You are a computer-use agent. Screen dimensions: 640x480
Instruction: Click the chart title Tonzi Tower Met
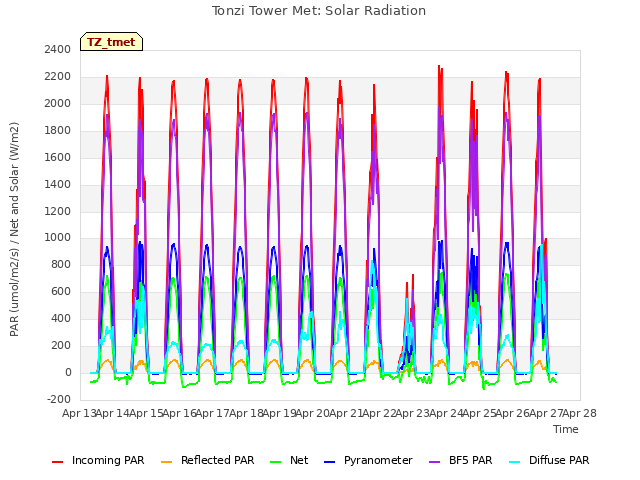(319, 11)
